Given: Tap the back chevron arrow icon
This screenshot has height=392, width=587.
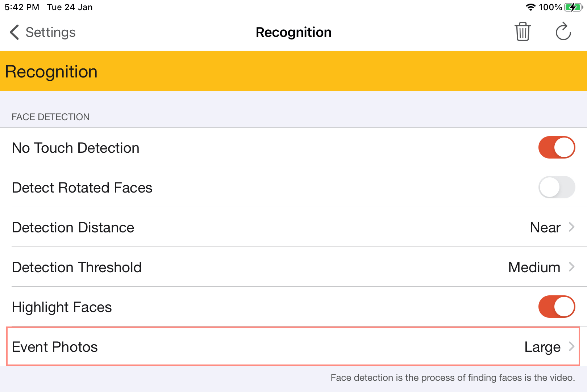Looking at the screenshot, I should tap(14, 32).
